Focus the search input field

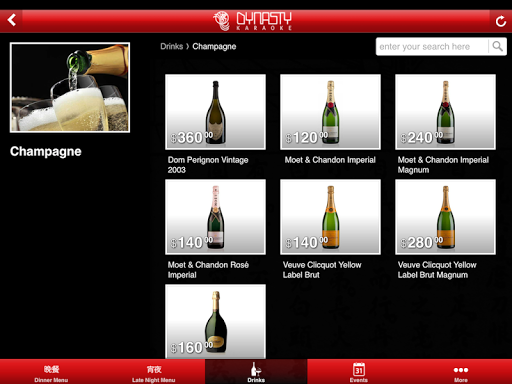433,46
